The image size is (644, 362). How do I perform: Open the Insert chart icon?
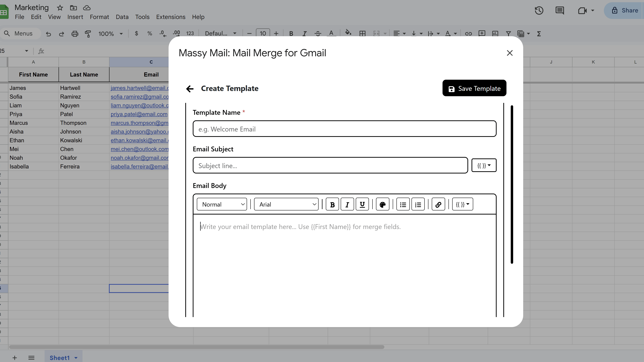point(495,33)
